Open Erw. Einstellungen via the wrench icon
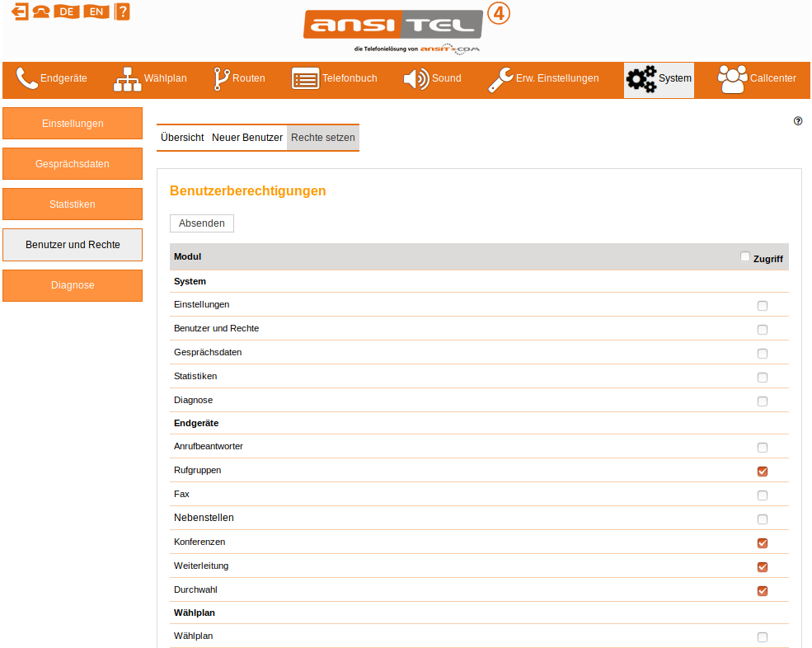 tap(500, 79)
